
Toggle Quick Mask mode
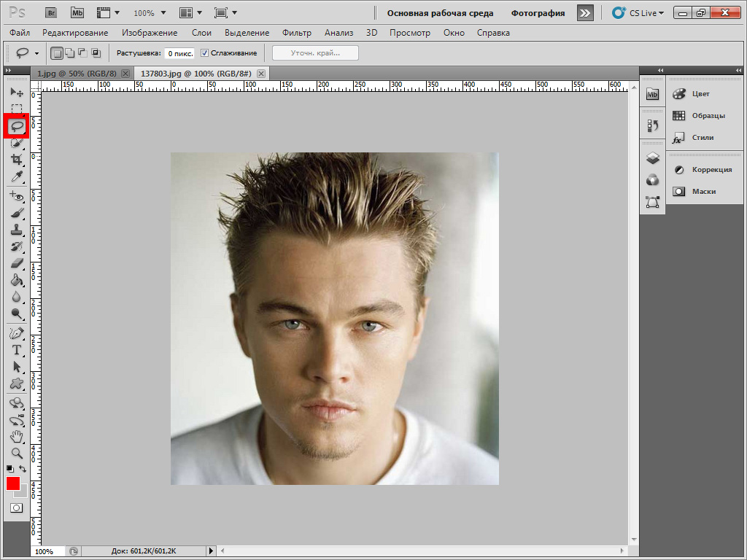point(16,508)
